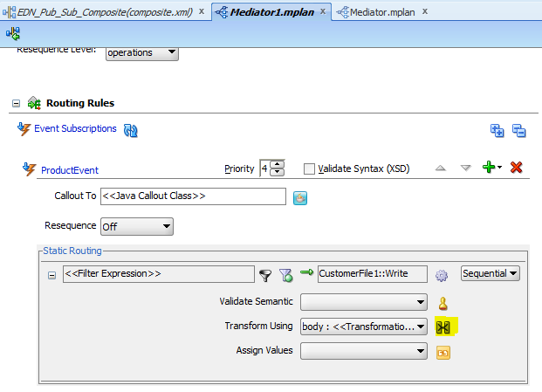Click the Validate Semantic stamp icon
This screenshot has width=542, height=392.
(443, 304)
